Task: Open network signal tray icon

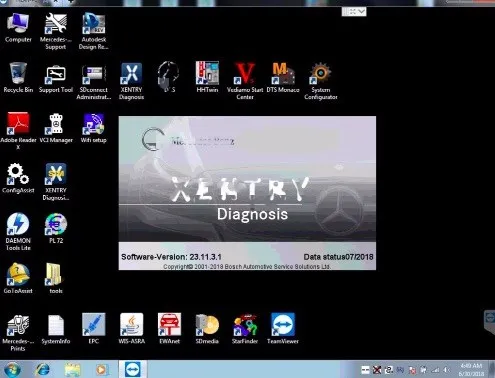Action: (x=435, y=370)
